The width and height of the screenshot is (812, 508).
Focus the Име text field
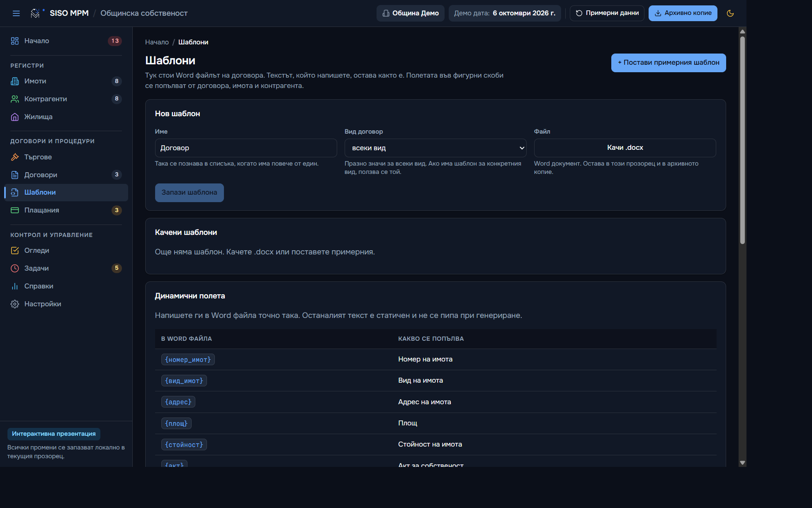click(246, 148)
